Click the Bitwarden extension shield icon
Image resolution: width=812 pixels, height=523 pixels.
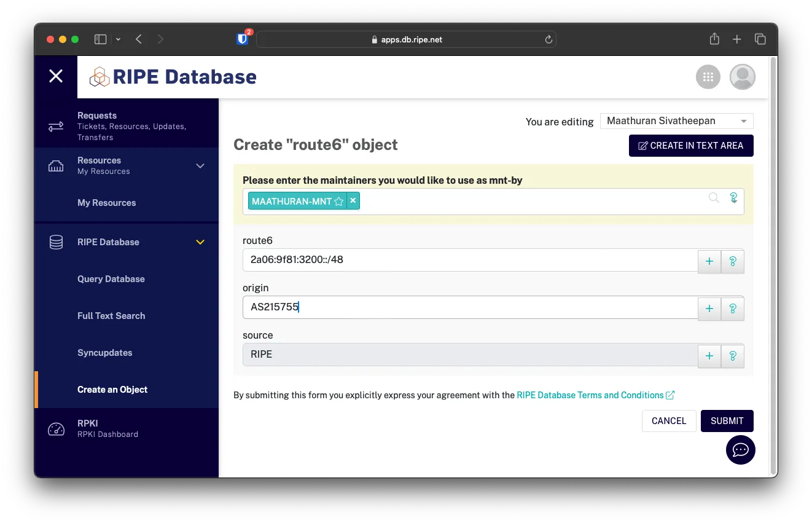[243, 39]
